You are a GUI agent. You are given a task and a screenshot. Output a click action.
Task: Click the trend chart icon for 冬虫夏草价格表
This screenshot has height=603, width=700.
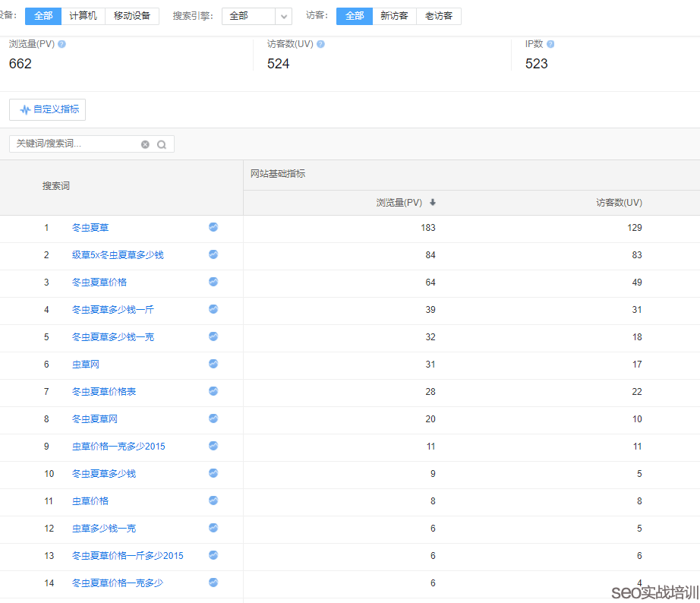click(x=213, y=391)
